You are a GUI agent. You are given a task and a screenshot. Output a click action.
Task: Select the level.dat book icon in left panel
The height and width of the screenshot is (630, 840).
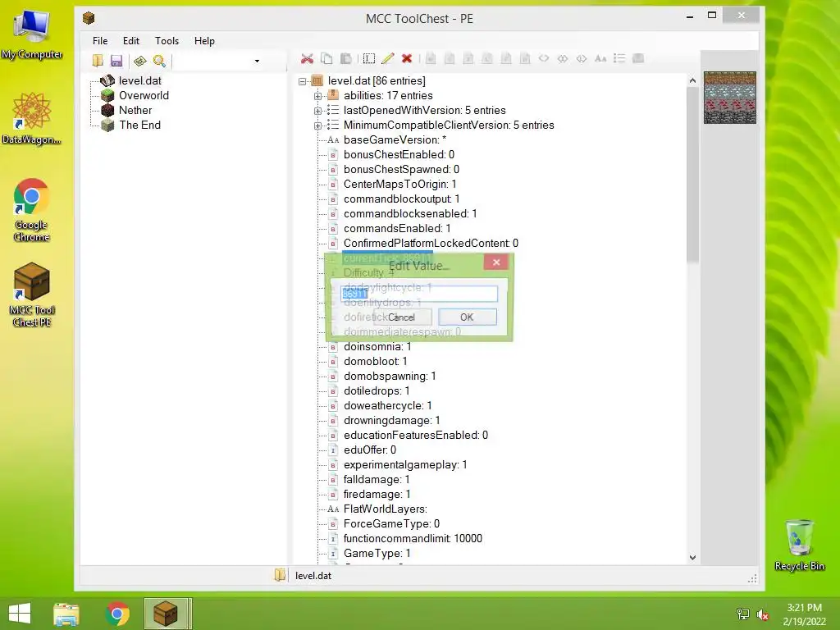(107, 80)
